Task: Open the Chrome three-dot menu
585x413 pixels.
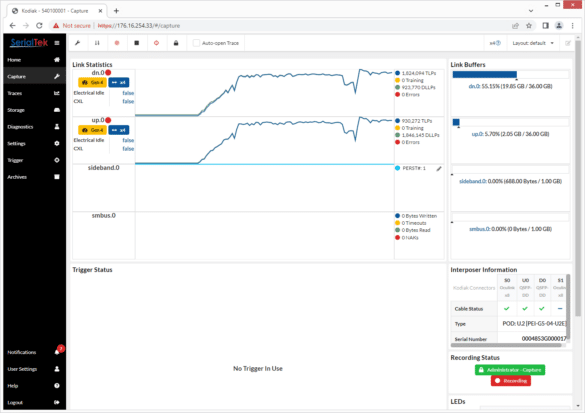Action: coord(572,25)
